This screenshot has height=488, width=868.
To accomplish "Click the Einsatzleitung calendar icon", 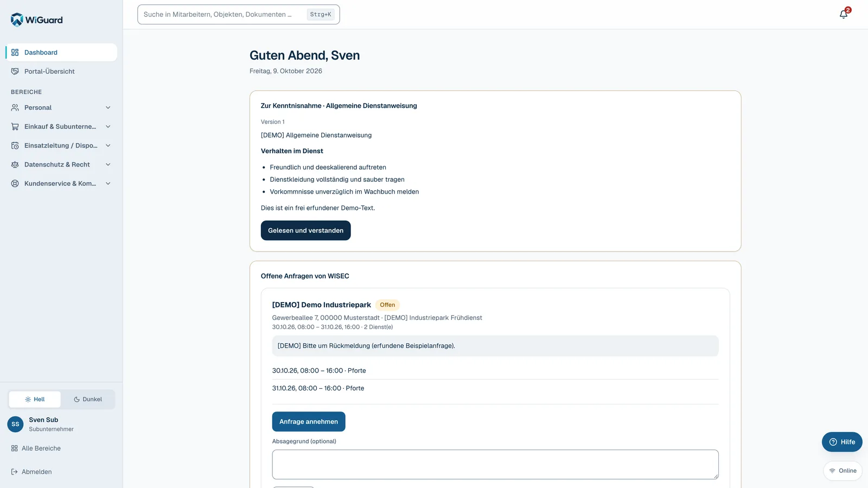I will point(15,146).
